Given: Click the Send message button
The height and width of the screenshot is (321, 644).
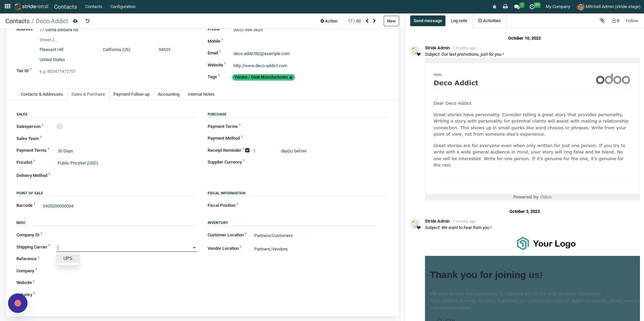Looking at the screenshot, I should pyautogui.click(x=427, y=21).
